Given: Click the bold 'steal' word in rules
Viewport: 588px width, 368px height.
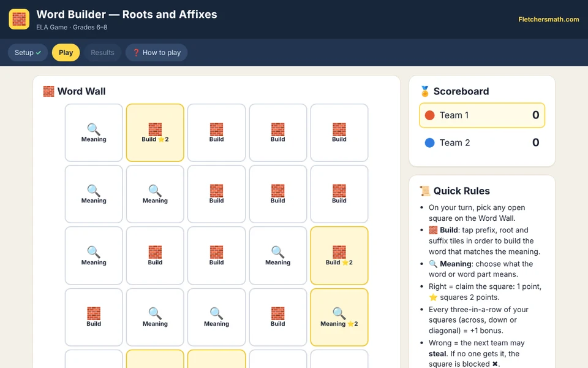Looking at the screenshot, I should coord(437,354).
